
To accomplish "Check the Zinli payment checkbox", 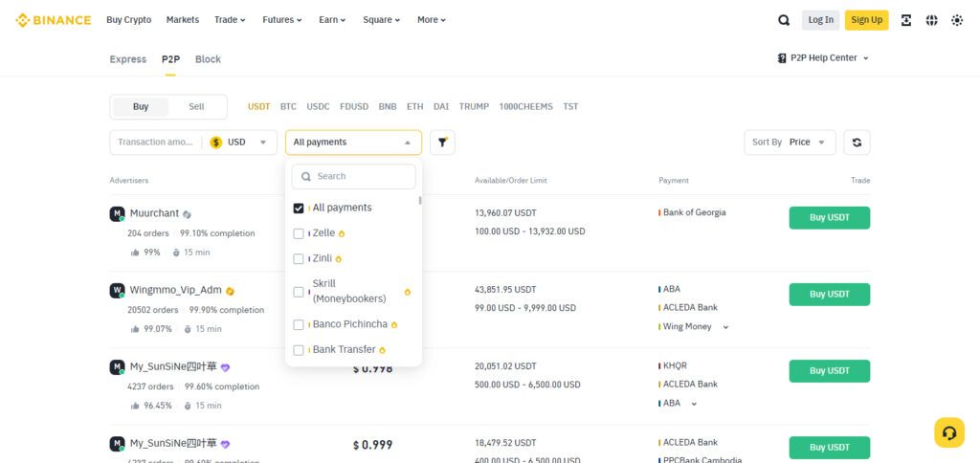I will coord(299,258).
